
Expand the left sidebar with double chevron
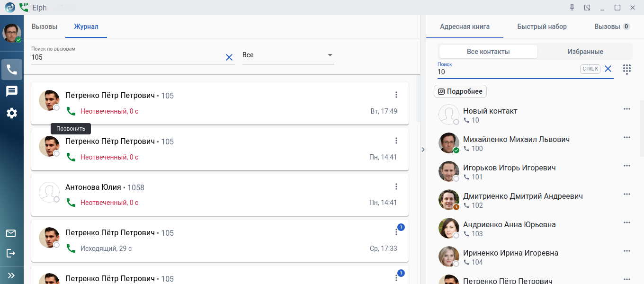11,275
